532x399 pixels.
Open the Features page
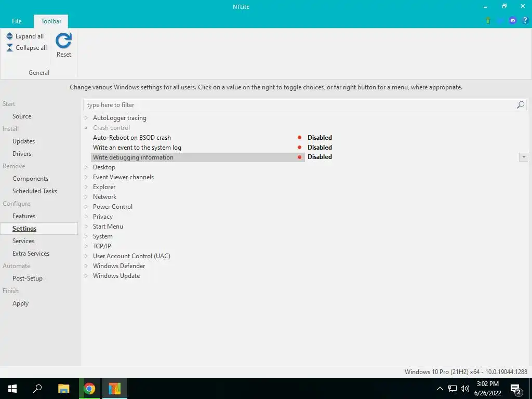pos(24,216)
